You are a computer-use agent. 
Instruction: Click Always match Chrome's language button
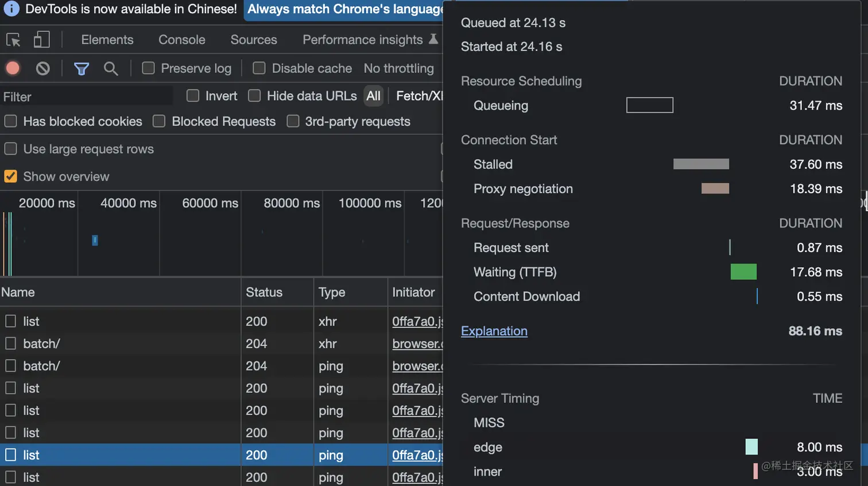(344, 9)
